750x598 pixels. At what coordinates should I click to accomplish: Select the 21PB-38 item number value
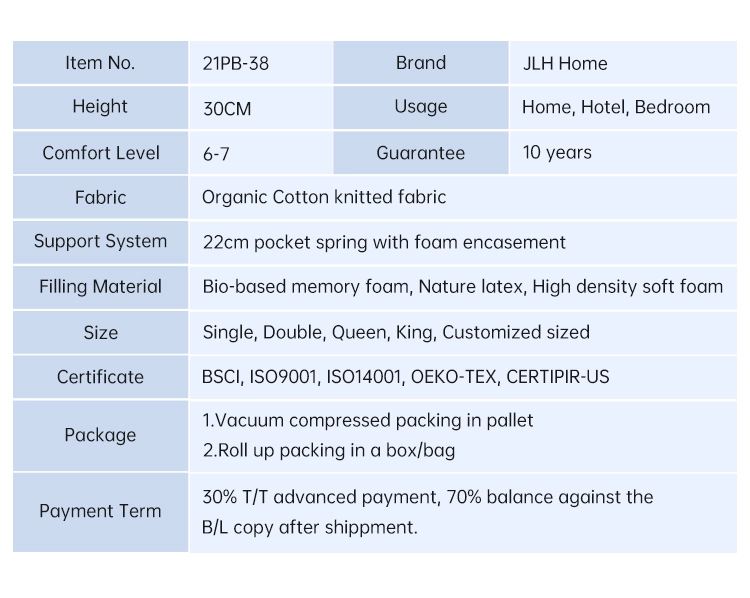coord(235,64)
